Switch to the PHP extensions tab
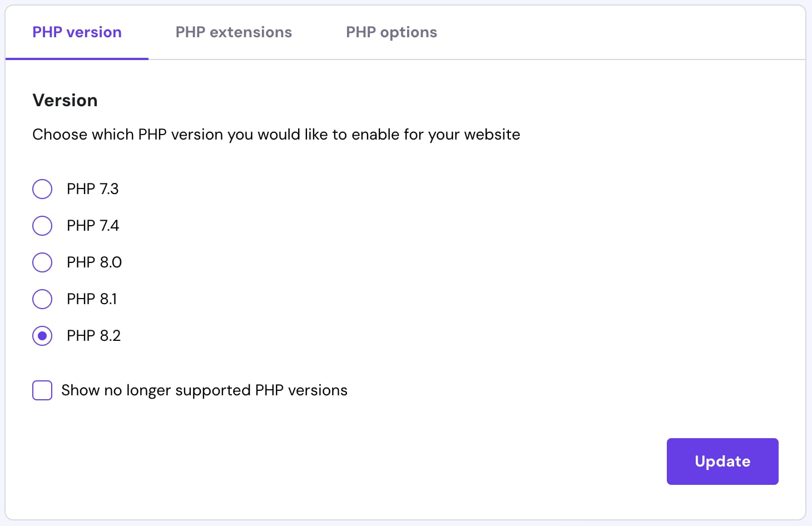 (234, 32)
